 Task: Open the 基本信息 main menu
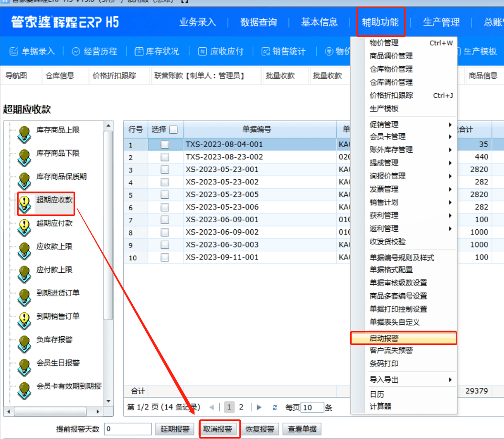[319, 22]
